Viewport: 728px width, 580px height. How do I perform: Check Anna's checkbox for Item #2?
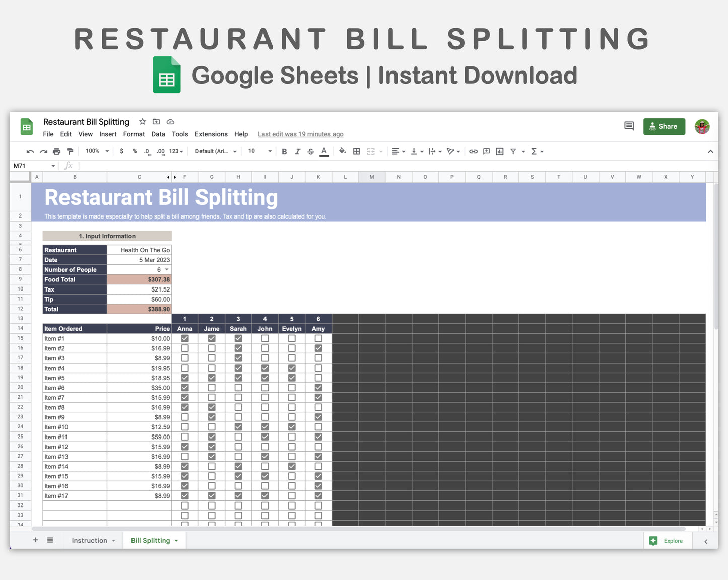185,348
